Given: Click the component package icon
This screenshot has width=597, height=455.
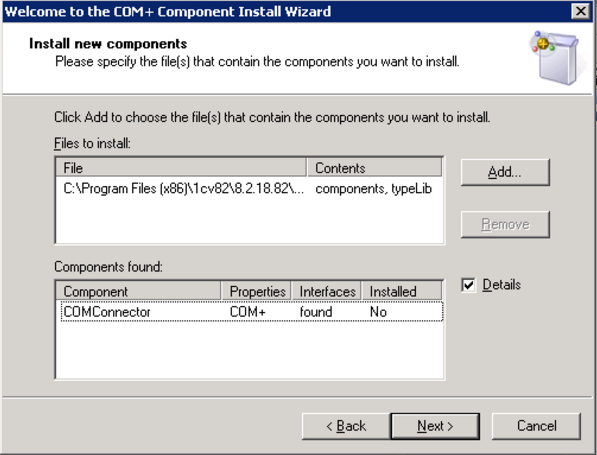Looking at the screenshot, I should 556,58.
